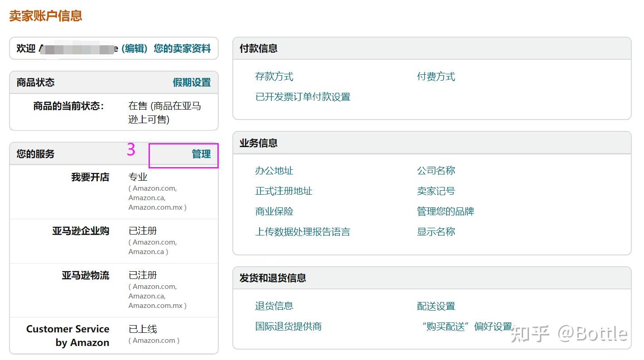Click 管理您的品牌 to manage brands

tap(445, 211)
